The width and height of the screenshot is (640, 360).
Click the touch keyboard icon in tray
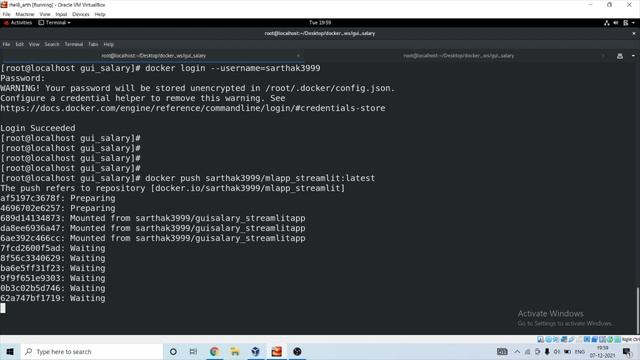pyautogui.click(x=502, y=351)
